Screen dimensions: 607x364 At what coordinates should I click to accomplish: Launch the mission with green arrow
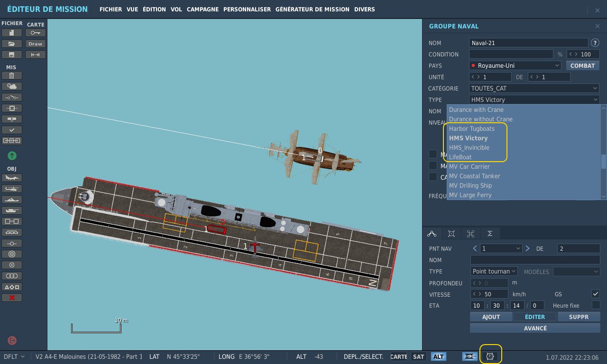(12, 155)
